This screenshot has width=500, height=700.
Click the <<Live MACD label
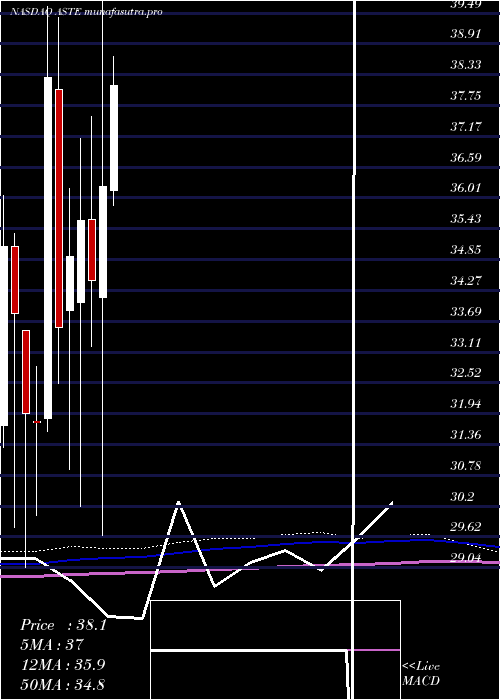(421, 674)
